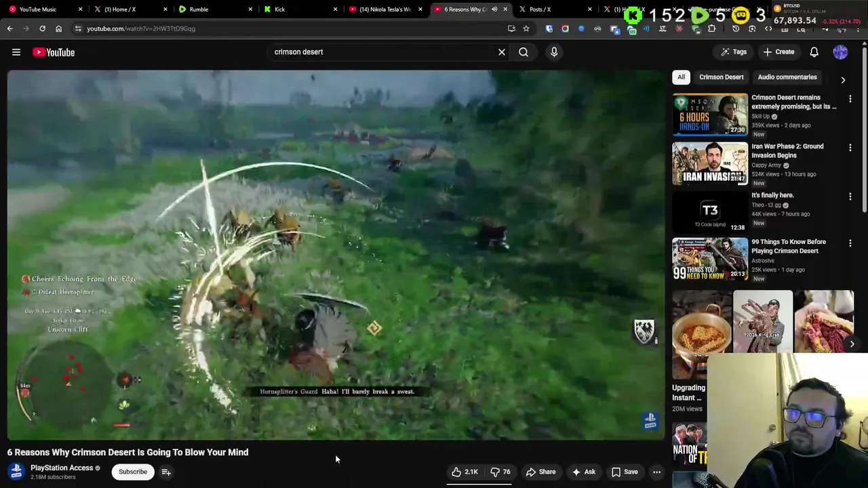Open options for It's finally here video
Screen dimensions: 868x488
(850, 196)
